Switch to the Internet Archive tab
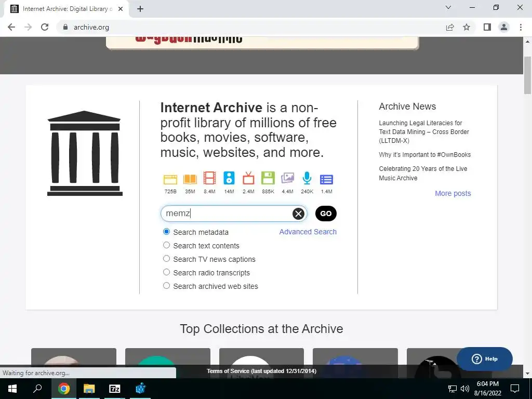The image size is (532, 399). click(x=66, y=9)
